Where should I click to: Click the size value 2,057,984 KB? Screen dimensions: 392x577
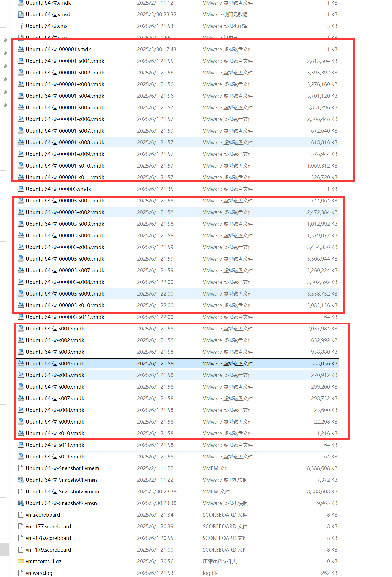[x=322, y=329]
